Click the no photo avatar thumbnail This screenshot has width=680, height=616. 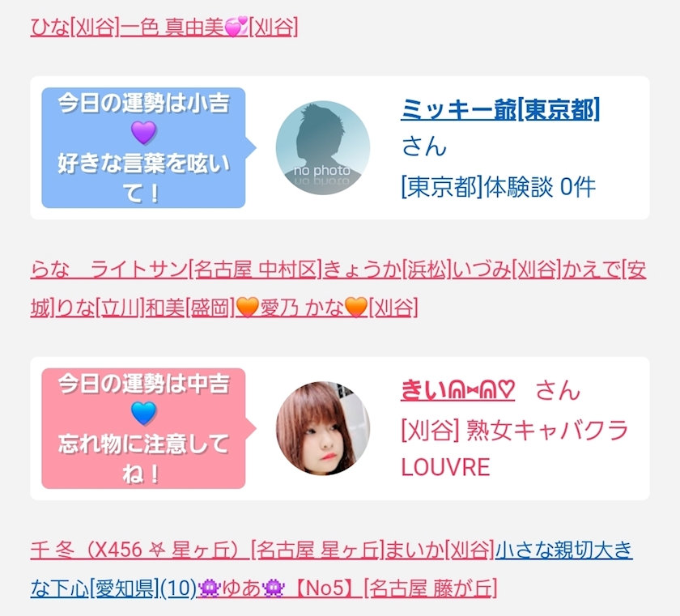323,148
